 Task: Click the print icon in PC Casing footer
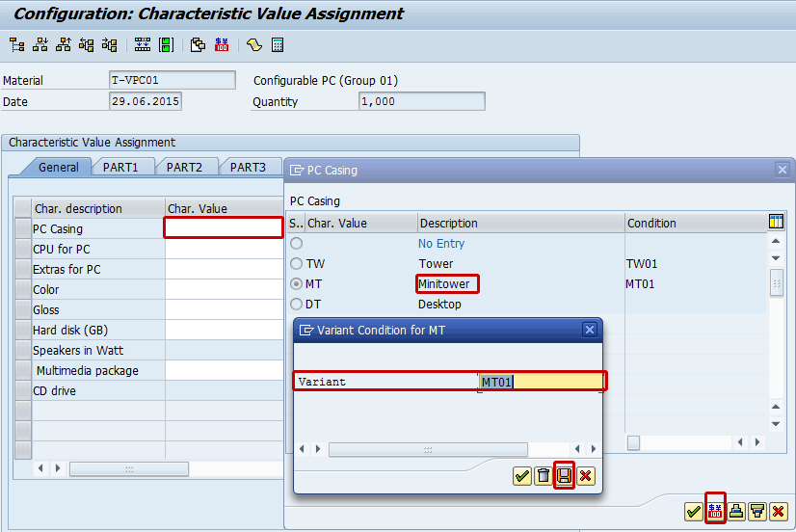(x=736, y=512)
